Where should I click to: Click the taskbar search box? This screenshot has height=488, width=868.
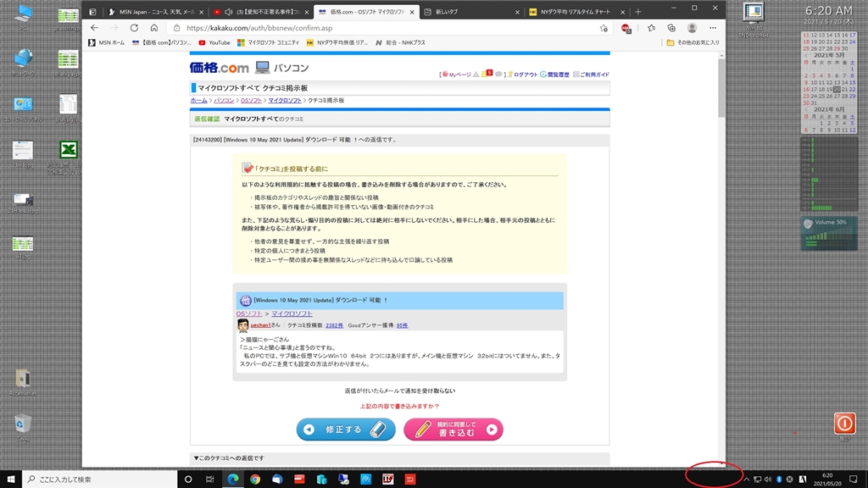[x=100, y=480]
